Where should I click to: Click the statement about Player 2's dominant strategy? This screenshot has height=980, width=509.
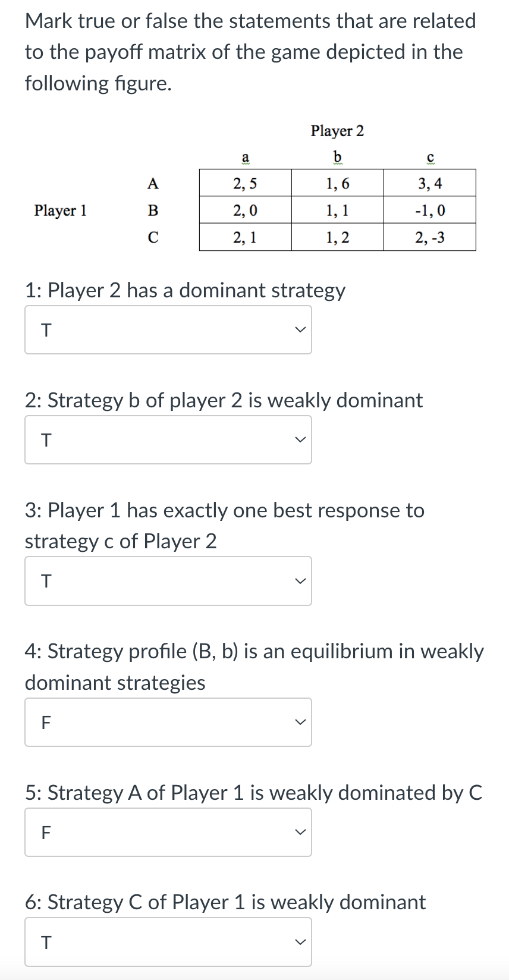pos(185,290)
